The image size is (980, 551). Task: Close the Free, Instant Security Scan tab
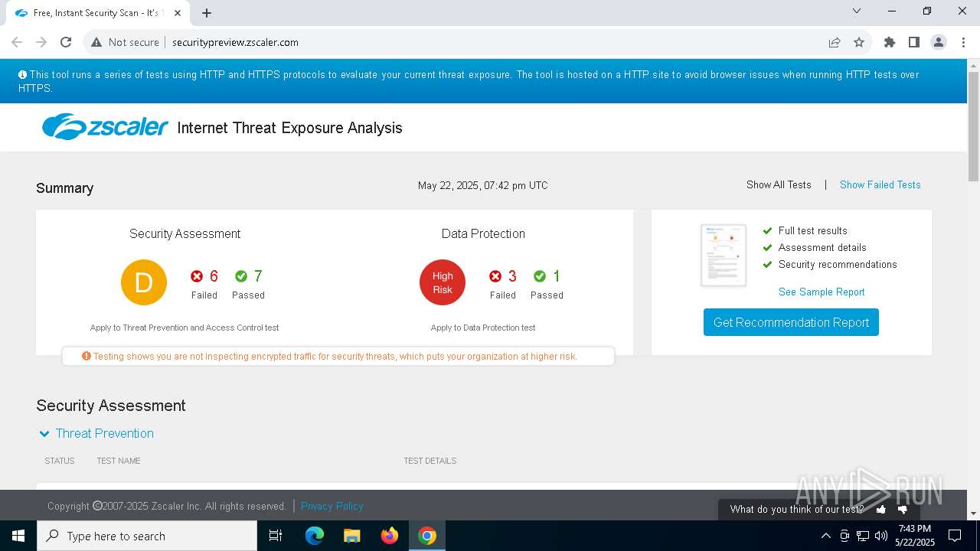[x=178, y=13]
